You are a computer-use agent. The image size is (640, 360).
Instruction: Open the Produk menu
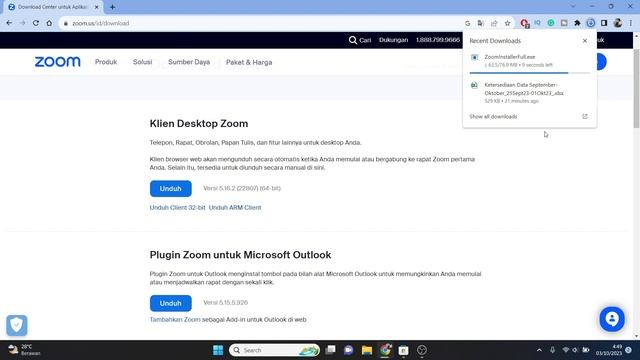pos(106,62)
